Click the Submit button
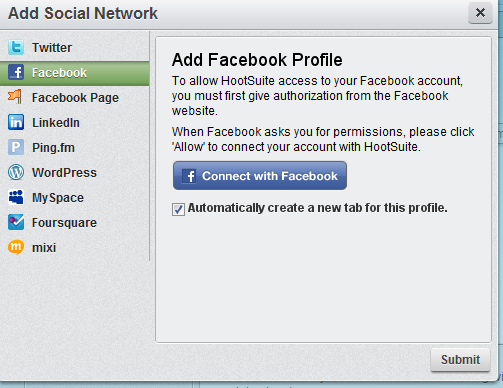The width and height of the screenshot is (503, 388). point(460,360)
